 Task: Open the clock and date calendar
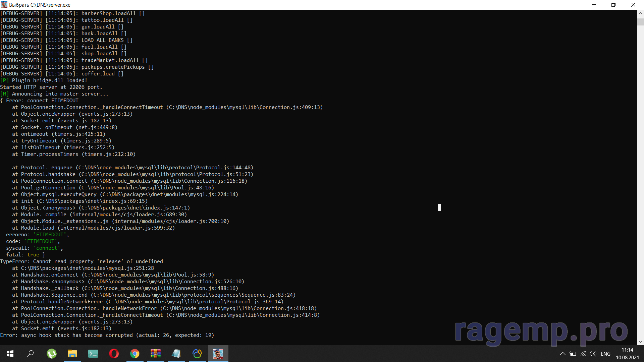pyautogui.click(x=627, y=354)
